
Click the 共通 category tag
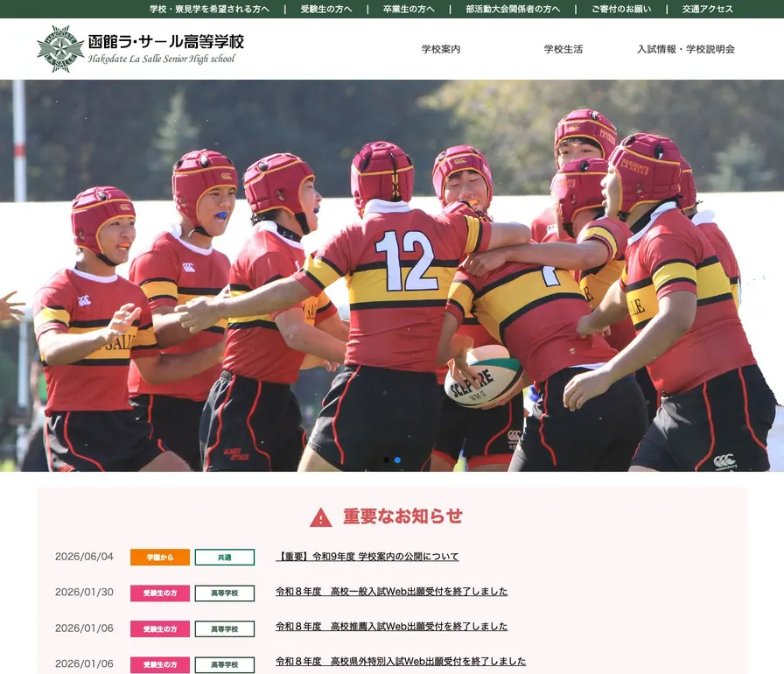(x=225, y=557)
